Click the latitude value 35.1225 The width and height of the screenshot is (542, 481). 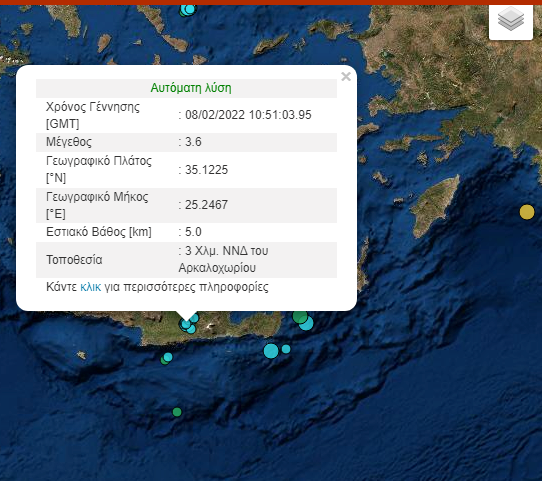pos(206,170)
